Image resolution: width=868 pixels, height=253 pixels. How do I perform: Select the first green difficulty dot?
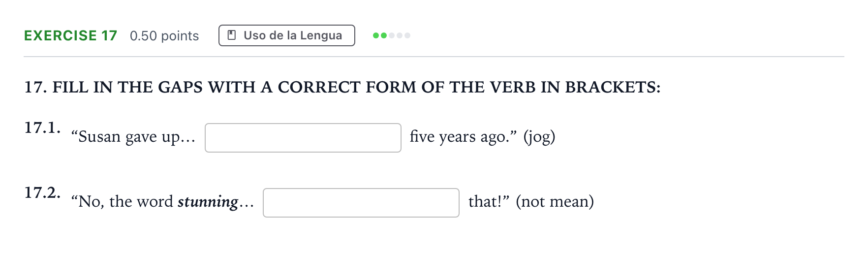[376, 35]
